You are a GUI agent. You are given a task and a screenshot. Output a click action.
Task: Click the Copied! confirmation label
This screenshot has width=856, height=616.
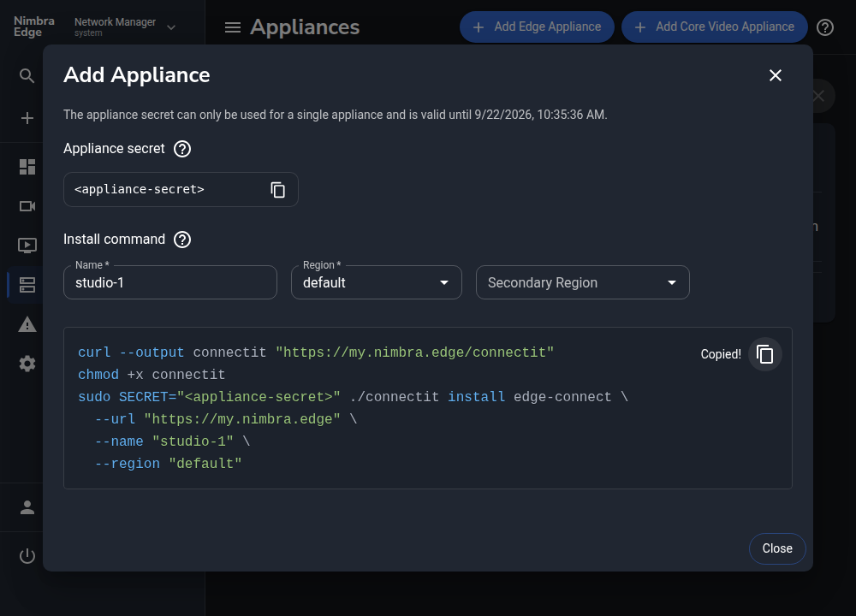[x=721, y=354]
